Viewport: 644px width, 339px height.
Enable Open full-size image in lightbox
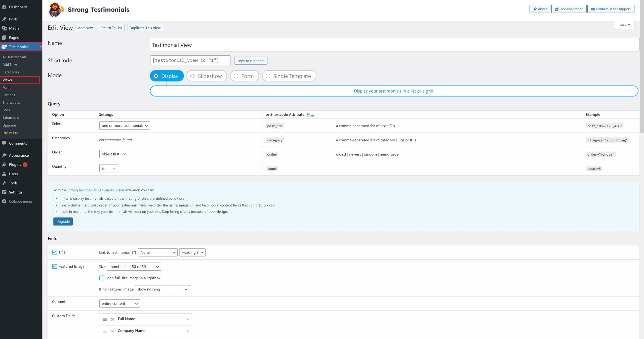click(x=102, y=278)
